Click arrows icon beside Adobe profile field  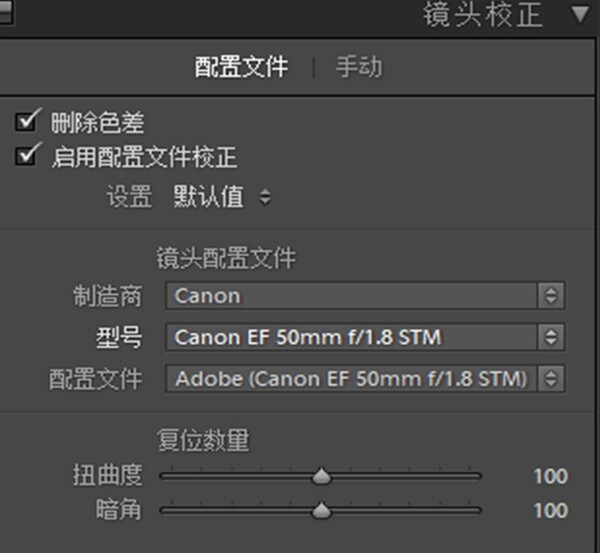551,379
